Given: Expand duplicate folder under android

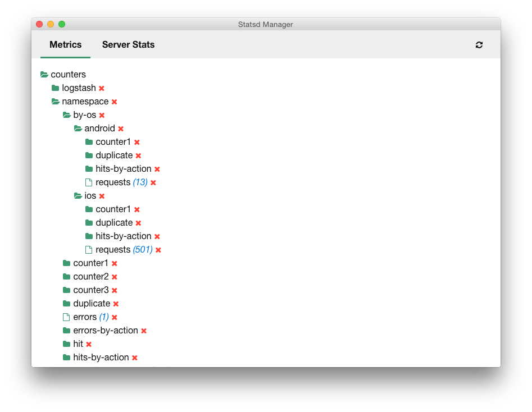Looking at the screenshot, I should 89,155.
